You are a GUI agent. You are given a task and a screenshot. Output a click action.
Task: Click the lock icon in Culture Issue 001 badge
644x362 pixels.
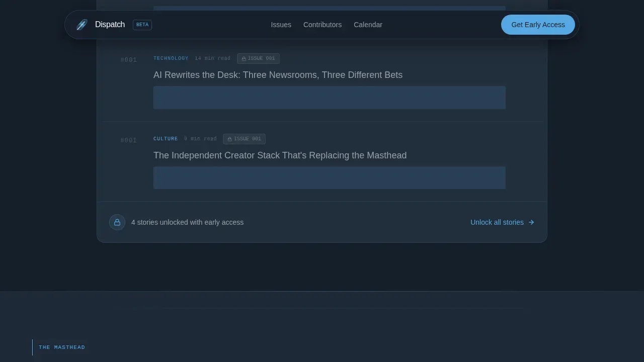tap(229, 139)
